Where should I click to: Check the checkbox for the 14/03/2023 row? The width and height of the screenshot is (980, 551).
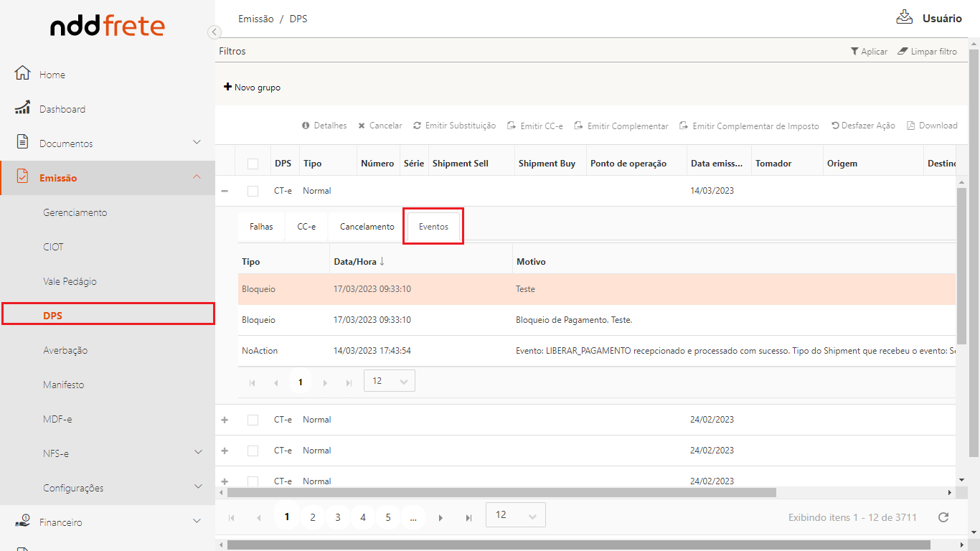point(253,191)
